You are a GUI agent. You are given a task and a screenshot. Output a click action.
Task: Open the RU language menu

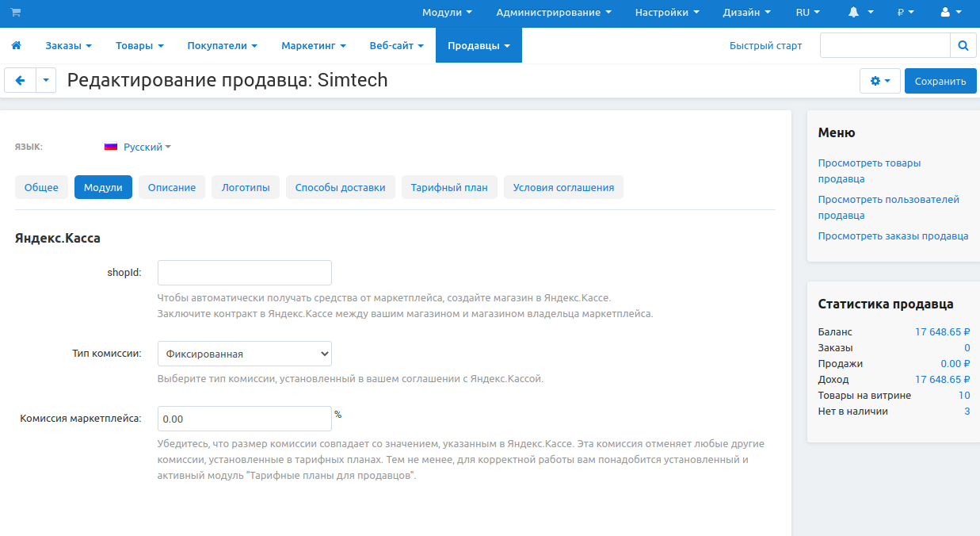click(x=808, y=13)
